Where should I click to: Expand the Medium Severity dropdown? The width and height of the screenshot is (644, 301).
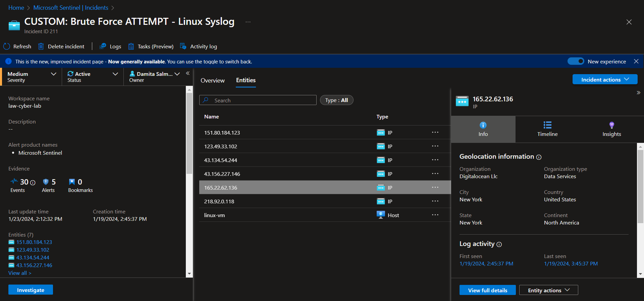coord(32,77)
